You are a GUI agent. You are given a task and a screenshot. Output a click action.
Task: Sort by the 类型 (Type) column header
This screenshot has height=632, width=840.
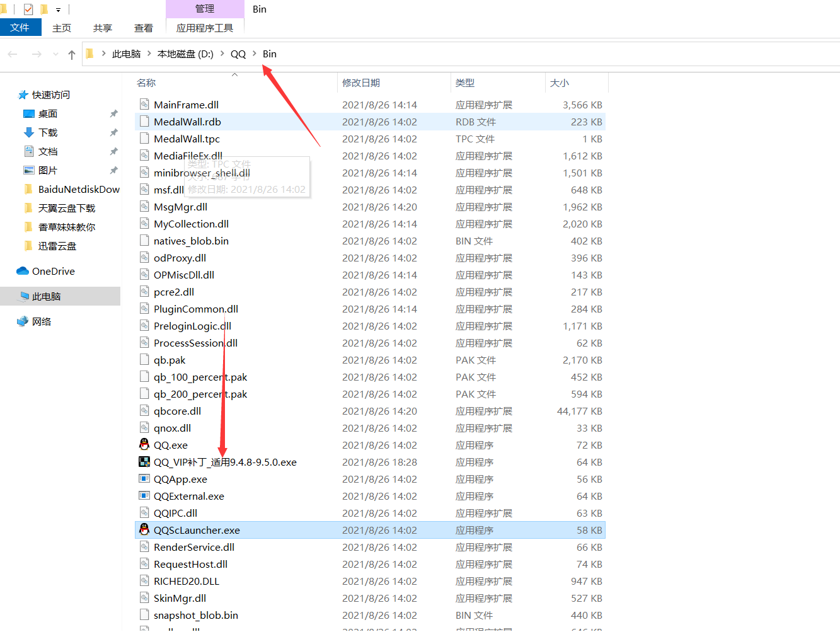[498, 83]
